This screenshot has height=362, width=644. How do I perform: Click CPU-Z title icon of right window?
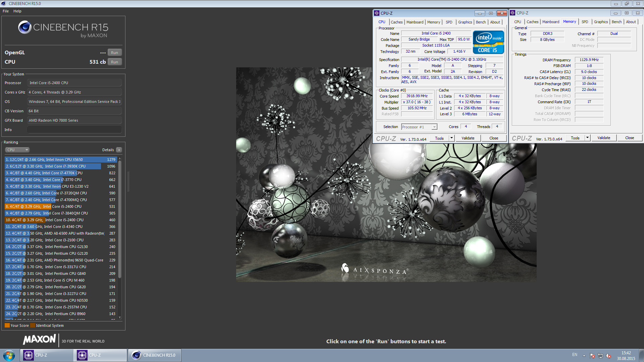(x=513, y=13)
